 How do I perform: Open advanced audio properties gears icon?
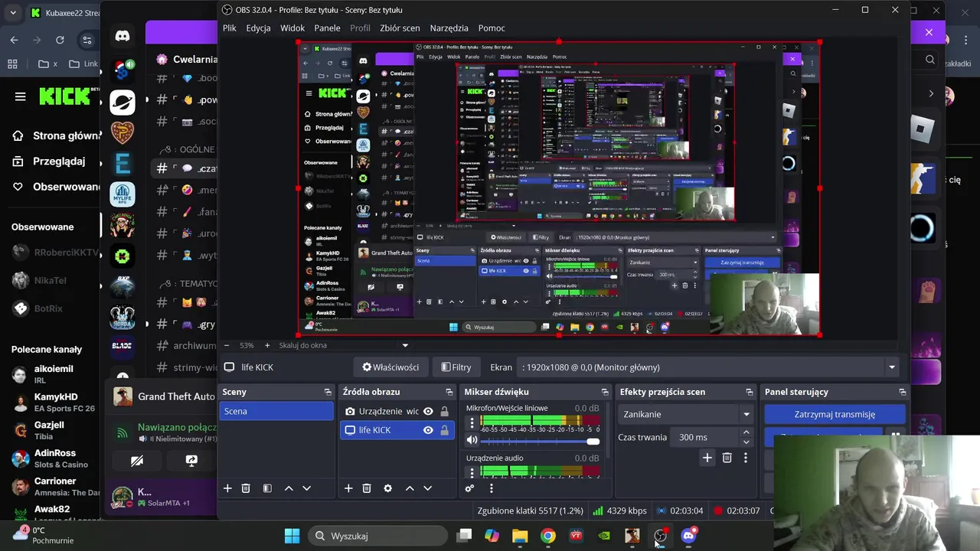click(x=469, y=488)
